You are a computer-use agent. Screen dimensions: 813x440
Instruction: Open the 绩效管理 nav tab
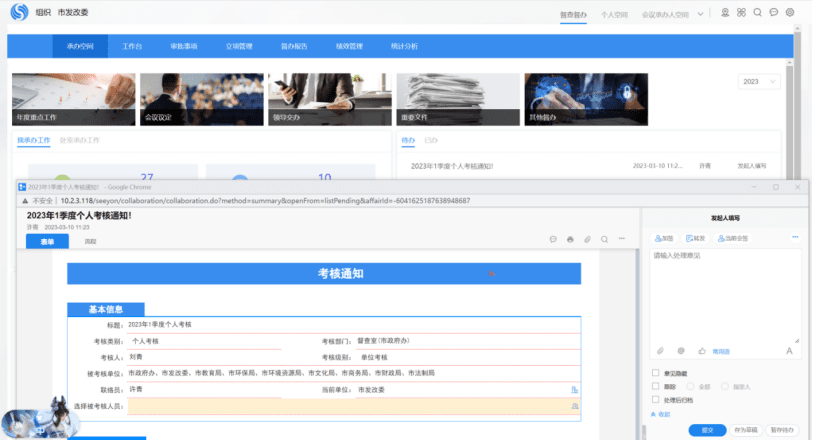[x=349, y=46]
